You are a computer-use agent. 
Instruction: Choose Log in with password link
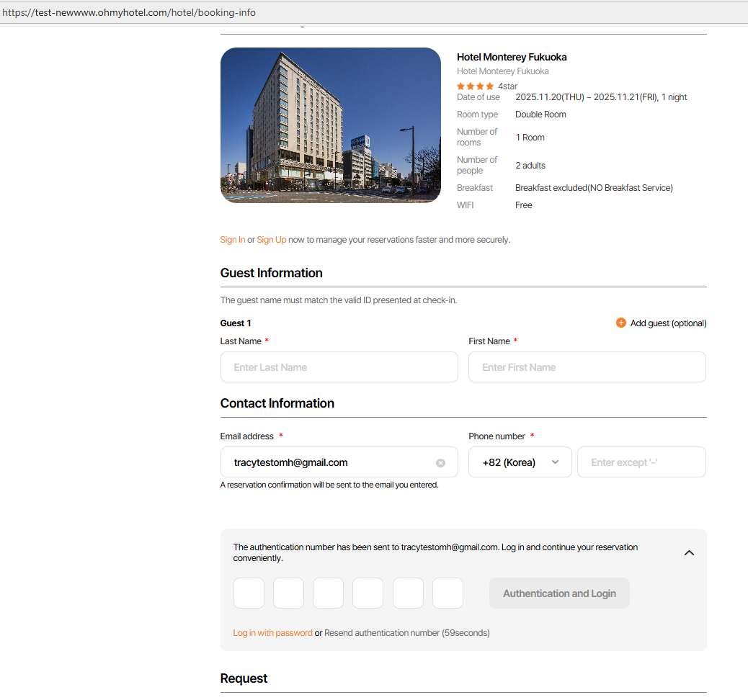[272, 633]
